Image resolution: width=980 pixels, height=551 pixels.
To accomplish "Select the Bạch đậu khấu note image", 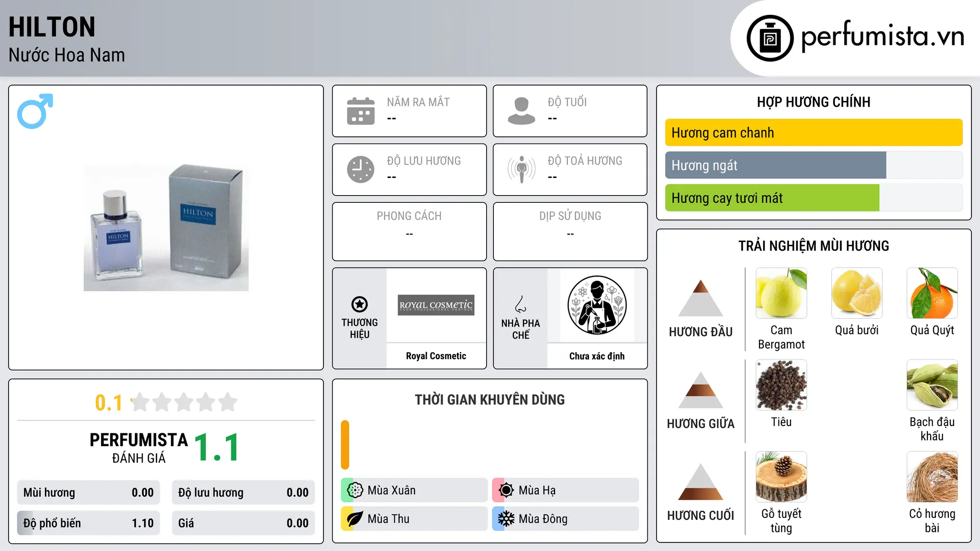I will (x=932, y=385).
